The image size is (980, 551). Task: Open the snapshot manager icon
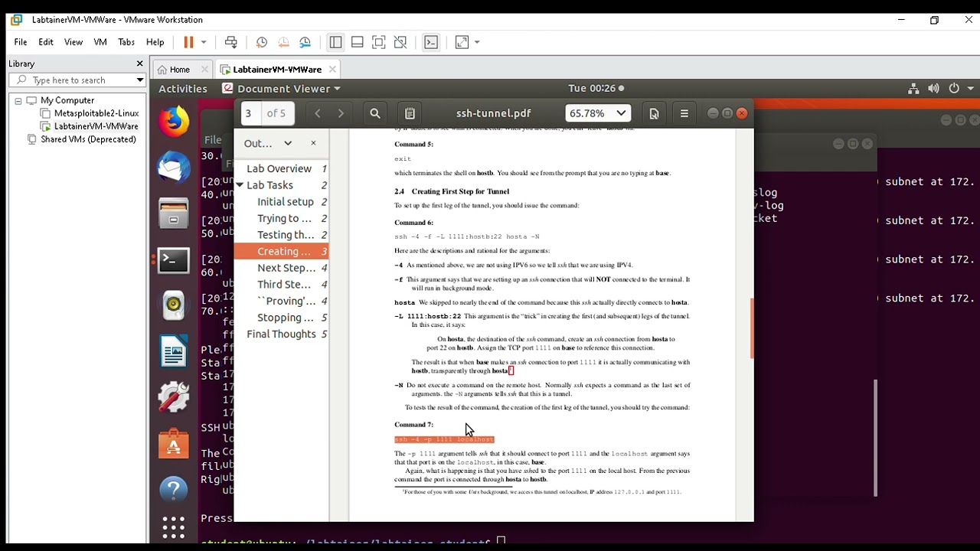[x=305, y=42]
